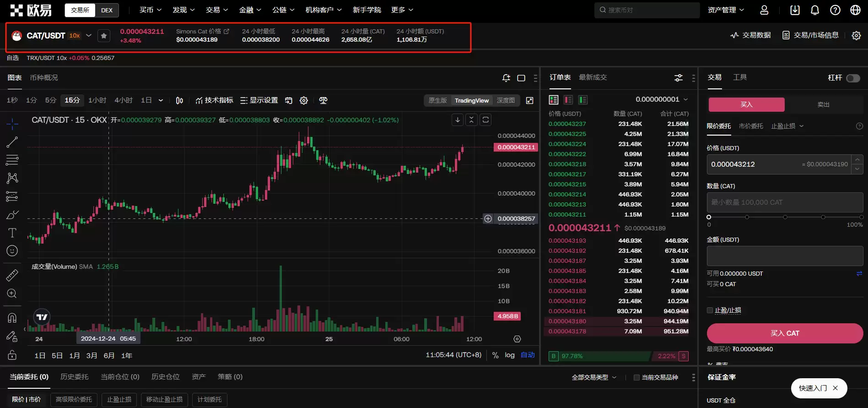
Task: Select the ruler measure tool
Action: pyautogui.click(x=12, y=275)
